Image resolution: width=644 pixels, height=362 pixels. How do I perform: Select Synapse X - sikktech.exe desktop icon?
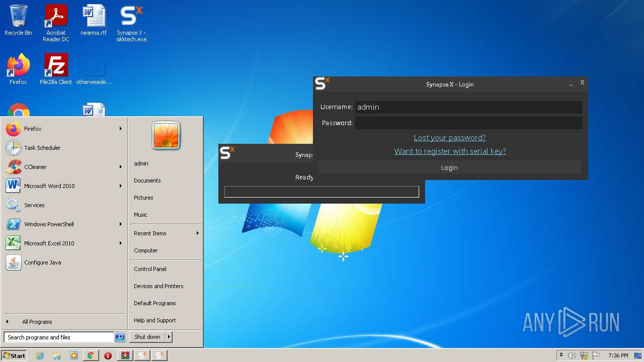click(131, 23)
